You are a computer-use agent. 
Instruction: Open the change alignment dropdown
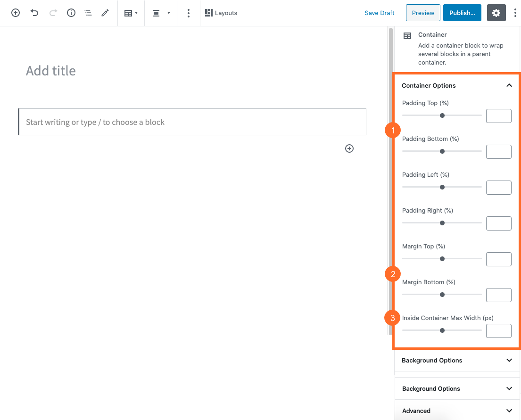pyautogui.click(x=161, y=13)
